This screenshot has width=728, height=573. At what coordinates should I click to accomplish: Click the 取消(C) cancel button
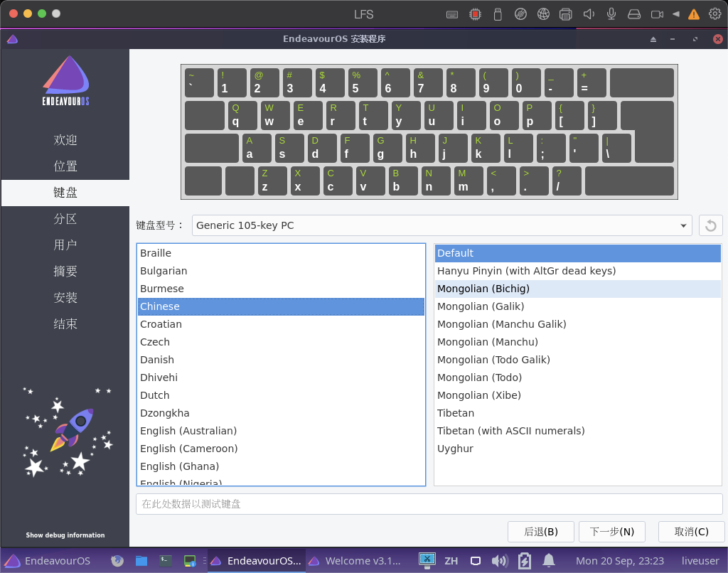[691, 532]
